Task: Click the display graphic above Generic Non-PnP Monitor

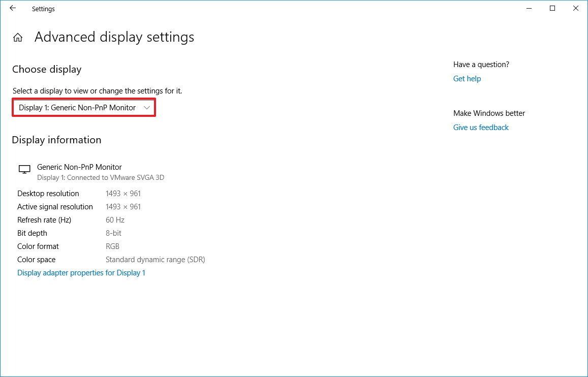Action: (24, 169)
